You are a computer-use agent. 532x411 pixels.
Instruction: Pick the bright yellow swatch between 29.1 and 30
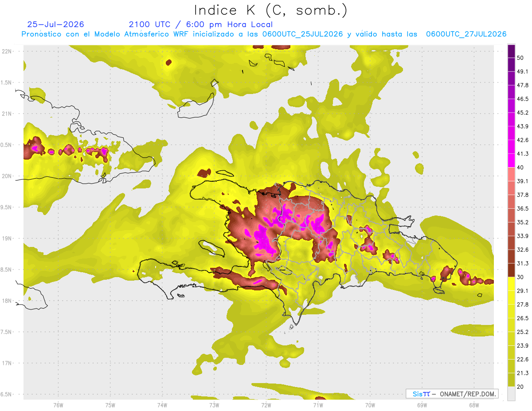511,284
